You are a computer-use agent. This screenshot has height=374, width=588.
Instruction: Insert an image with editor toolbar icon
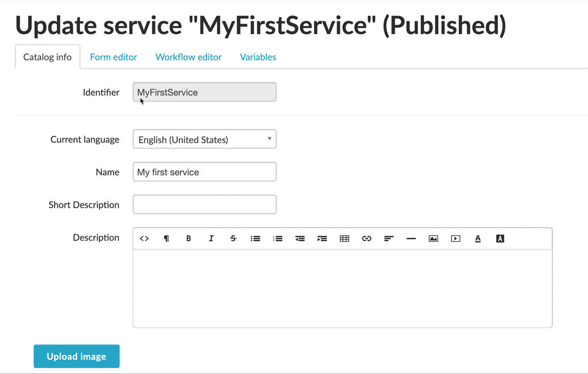[x=433, y=239]
